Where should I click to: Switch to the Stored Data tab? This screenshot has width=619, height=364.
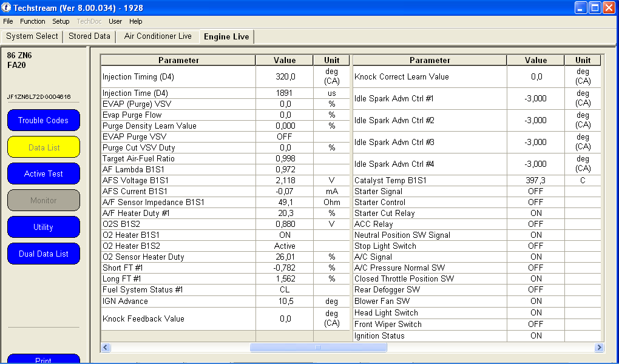click(x=89, y=36)
